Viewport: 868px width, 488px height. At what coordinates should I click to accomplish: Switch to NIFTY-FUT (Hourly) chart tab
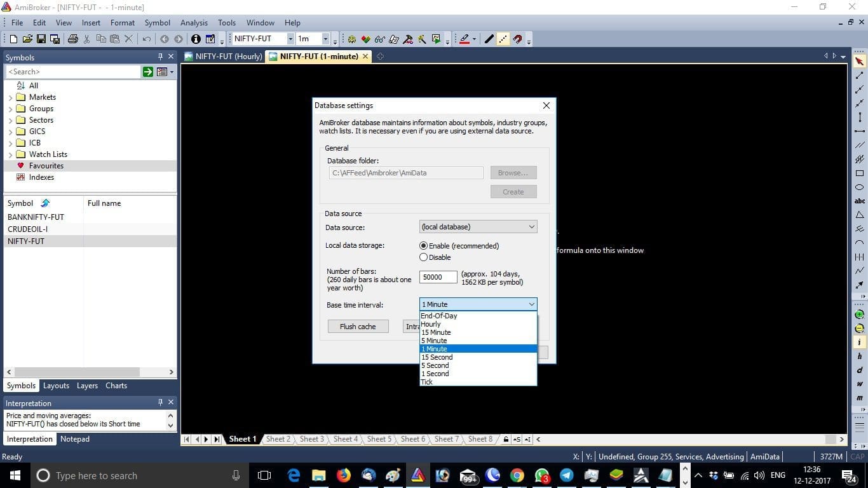click(x=223, y=57)
